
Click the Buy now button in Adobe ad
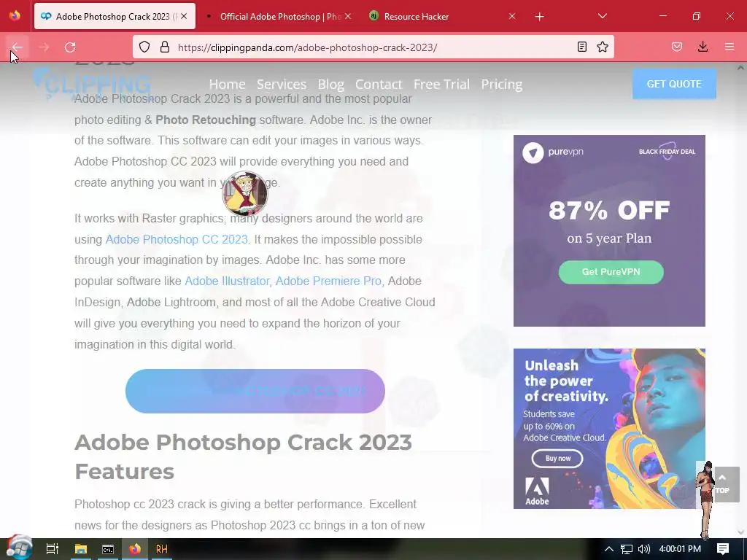click(x=557, y=458)
